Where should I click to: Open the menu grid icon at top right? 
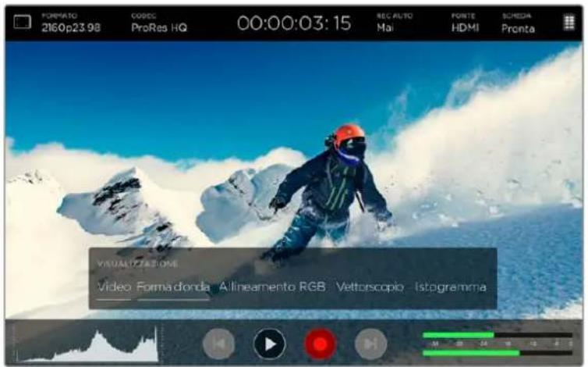click(x=569, y=23)
